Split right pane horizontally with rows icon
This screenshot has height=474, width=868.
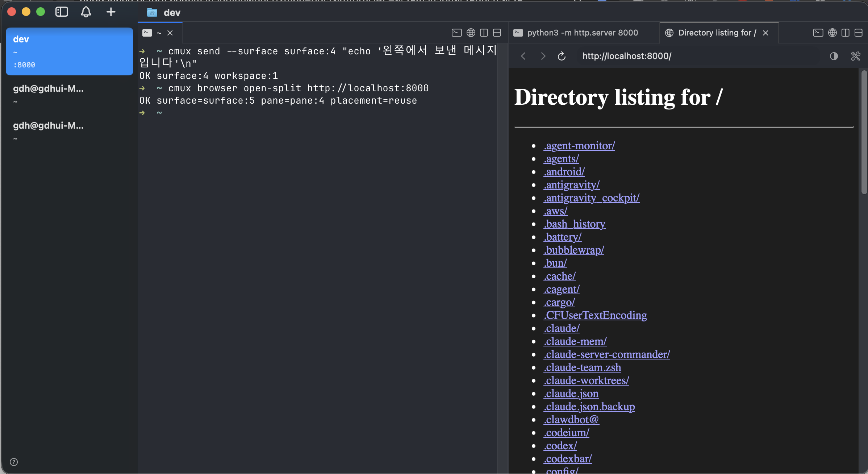pos(858,33)
